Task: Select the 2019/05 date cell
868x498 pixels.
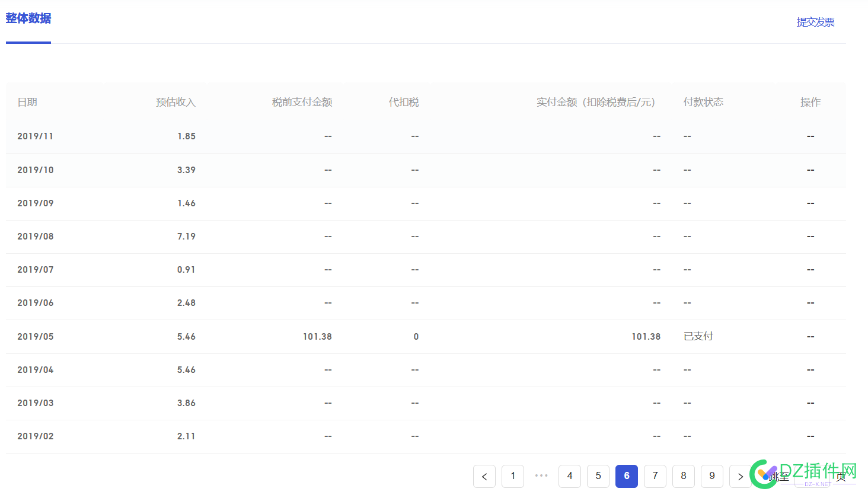Action: pyautogui.click(x=36, y=337)
